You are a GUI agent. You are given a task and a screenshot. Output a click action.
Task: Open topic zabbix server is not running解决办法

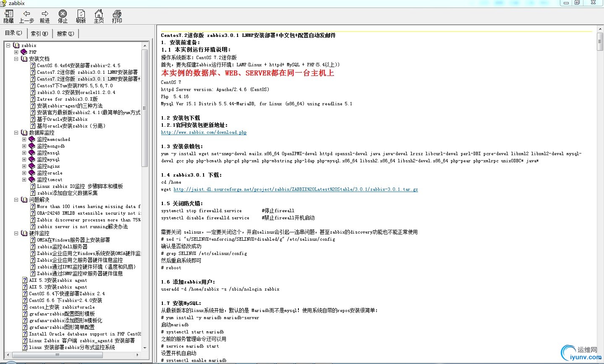click(x=82, y=226)
